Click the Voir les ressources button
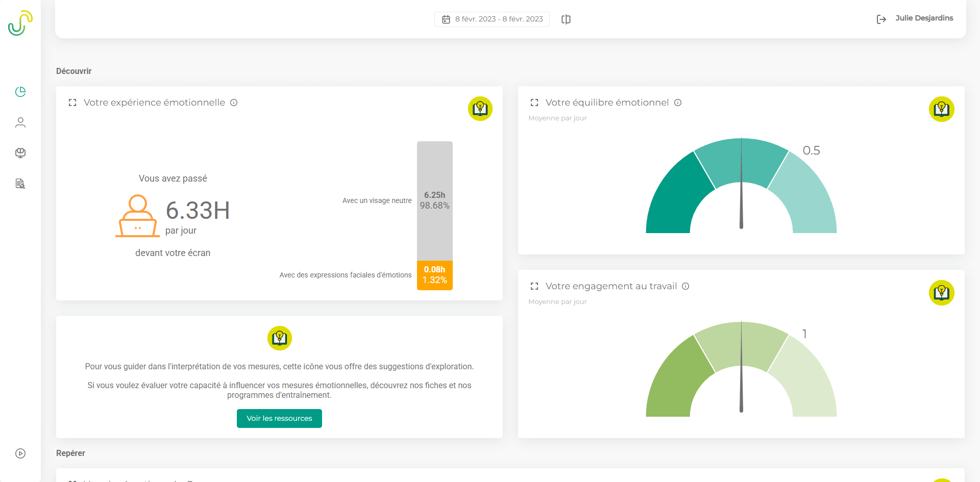The image size is (980, 482). [279, 418]
